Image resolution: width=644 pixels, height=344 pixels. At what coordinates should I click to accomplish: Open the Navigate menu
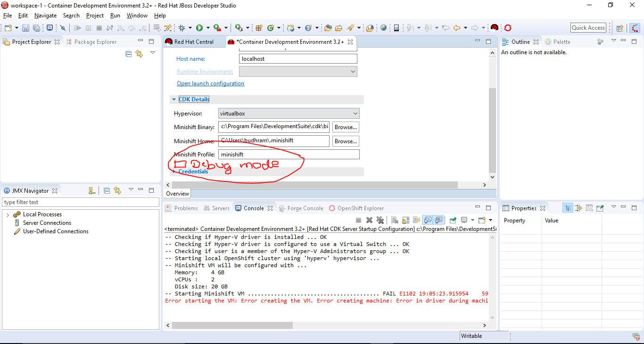coord(45,16)
